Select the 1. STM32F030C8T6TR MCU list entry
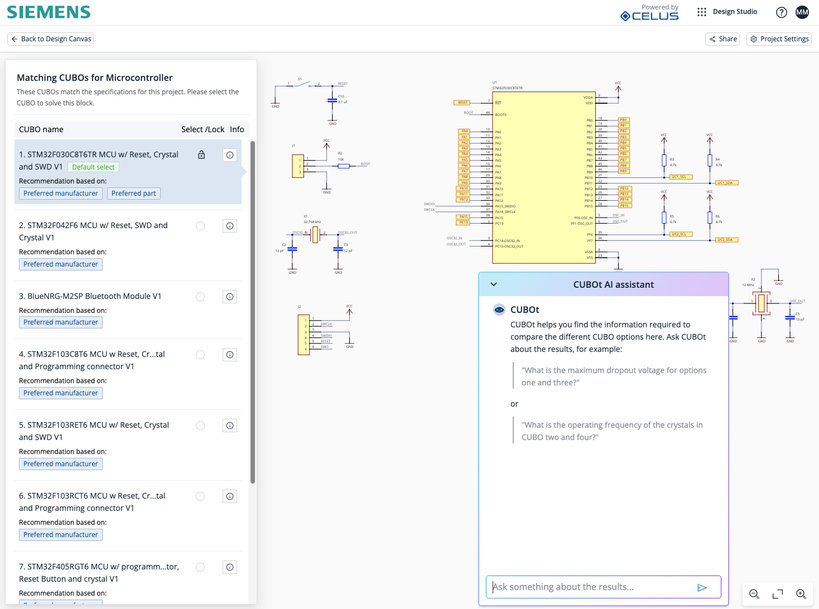 pos(128,172)
